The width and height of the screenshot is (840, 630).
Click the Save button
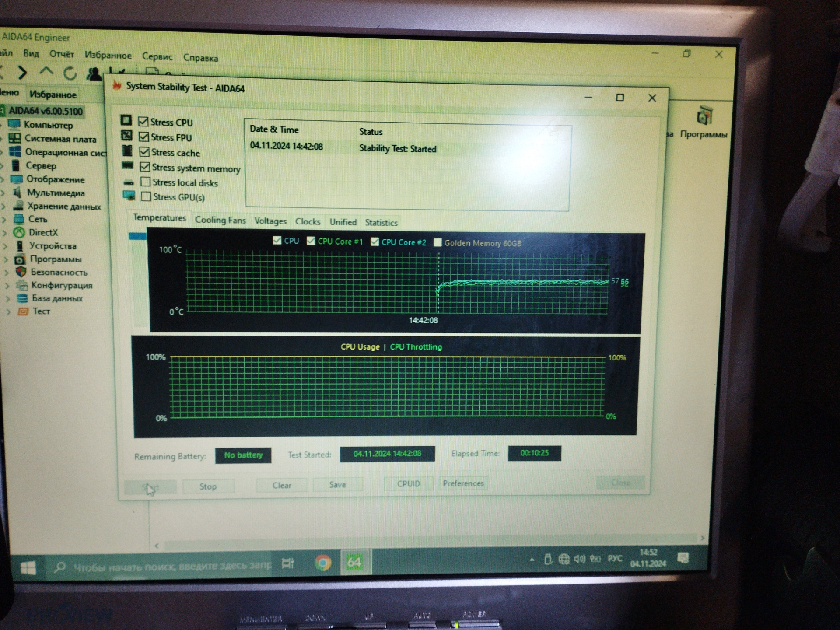pyautogui.click(x=337, y=484)
